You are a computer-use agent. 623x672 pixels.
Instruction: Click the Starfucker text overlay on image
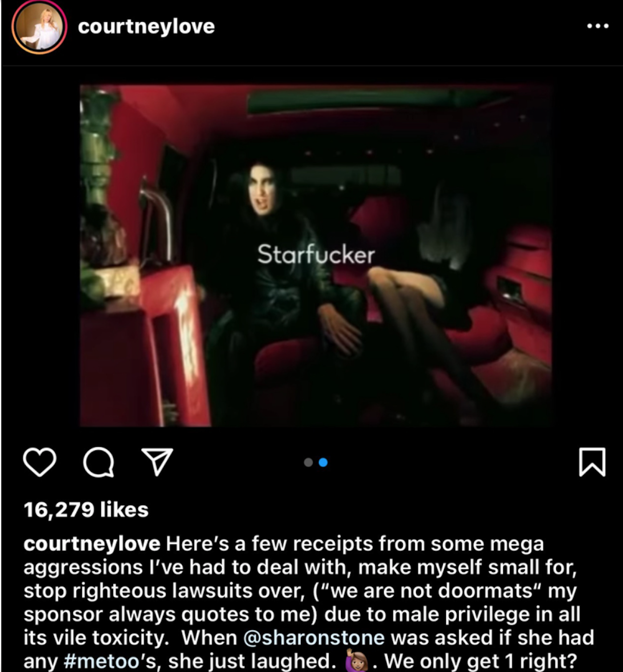(x=316, y=255)
